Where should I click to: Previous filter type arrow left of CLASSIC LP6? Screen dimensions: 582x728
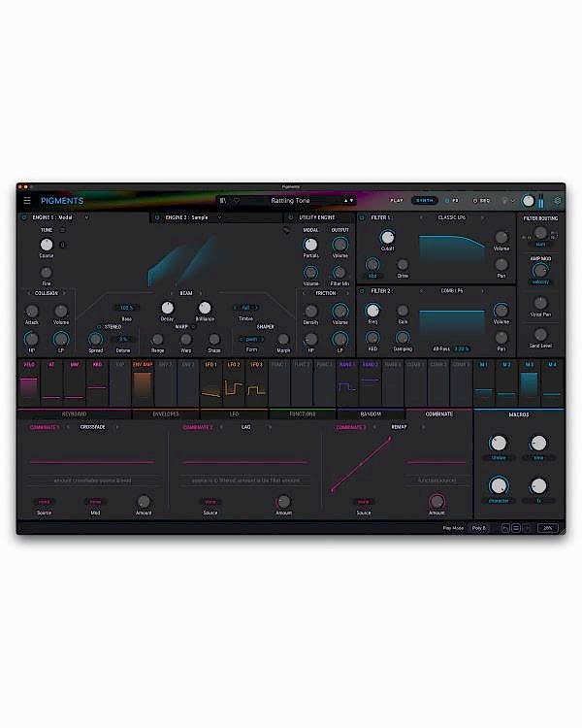point(421,217)
